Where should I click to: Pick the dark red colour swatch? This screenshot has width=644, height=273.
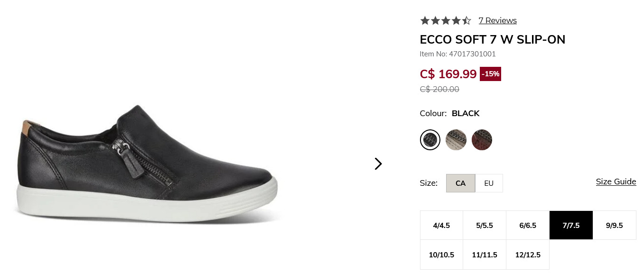[482, 140]
